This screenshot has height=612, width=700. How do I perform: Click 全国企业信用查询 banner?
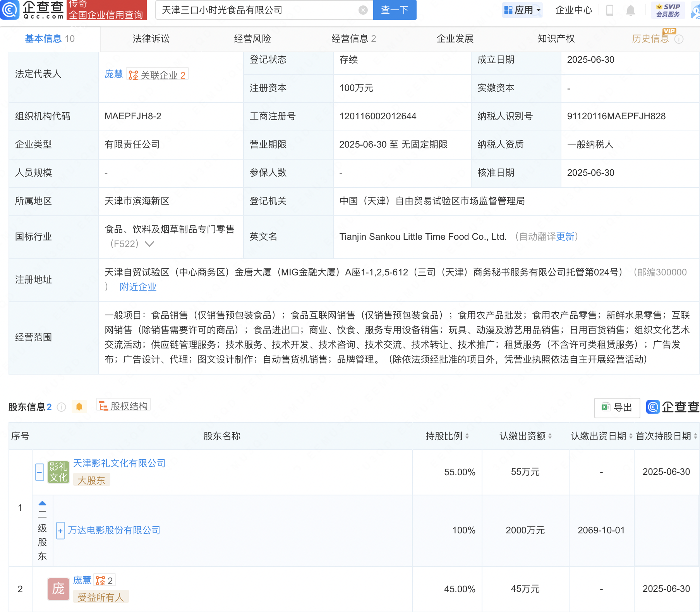click(106, 10)
